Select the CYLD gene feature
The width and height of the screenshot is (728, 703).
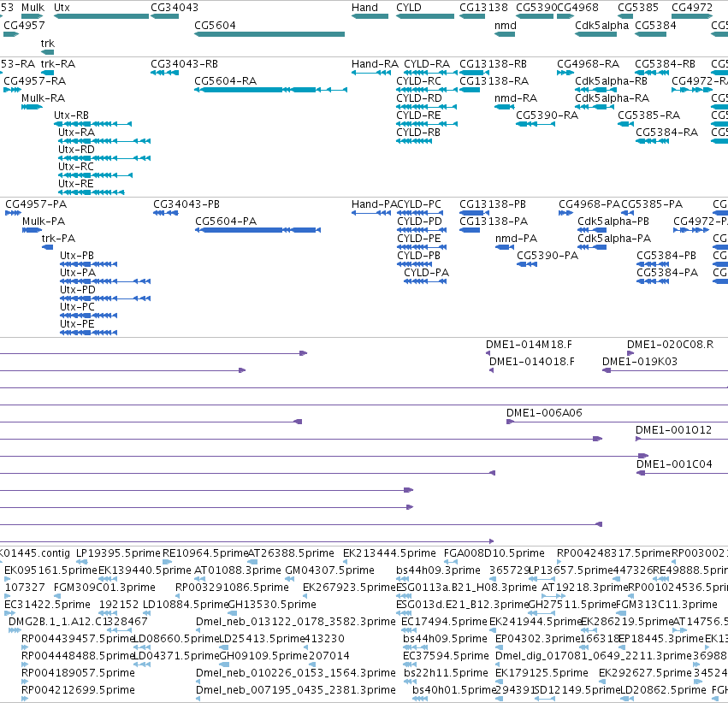tap(425, 16)
